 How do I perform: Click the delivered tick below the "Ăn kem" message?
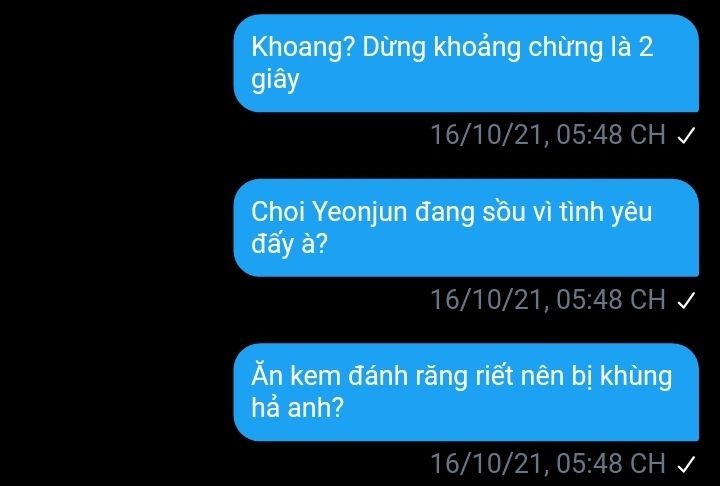click(686, 464)
